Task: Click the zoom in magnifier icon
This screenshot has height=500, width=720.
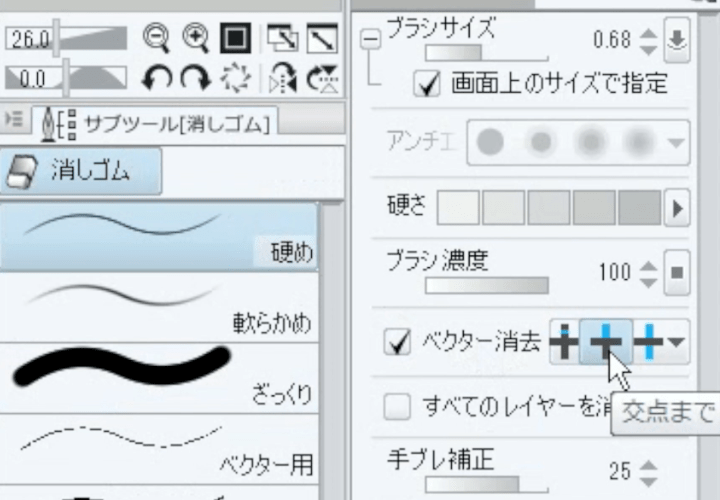Action: click(196, 39)
